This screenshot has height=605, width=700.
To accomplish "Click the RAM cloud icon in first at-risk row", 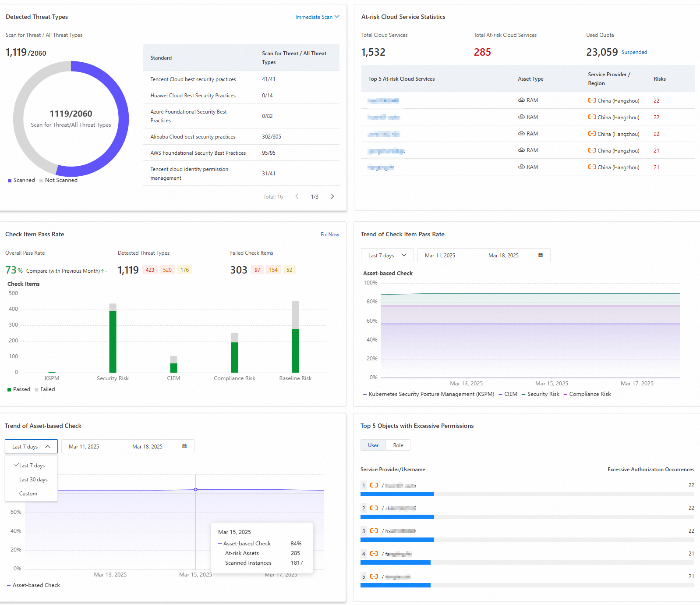I will pos(521,100).
